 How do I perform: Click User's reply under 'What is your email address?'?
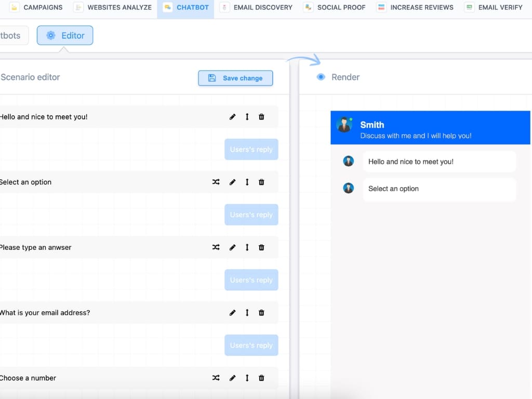[251, 345]
